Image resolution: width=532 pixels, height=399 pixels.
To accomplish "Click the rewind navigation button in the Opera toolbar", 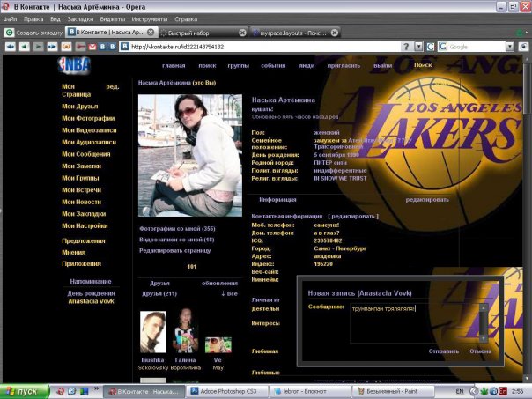I will click(x=11, y=47).
